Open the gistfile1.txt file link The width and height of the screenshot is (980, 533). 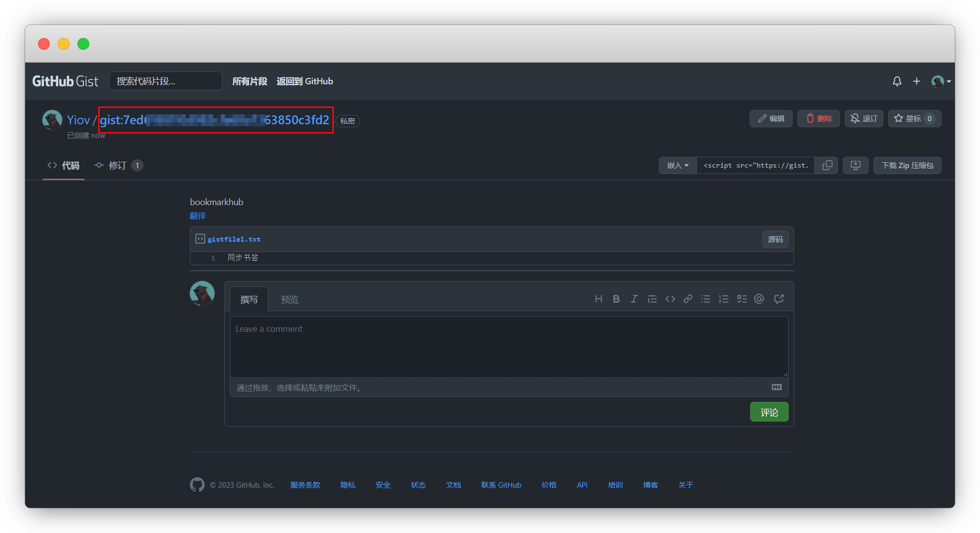(234, 239)
